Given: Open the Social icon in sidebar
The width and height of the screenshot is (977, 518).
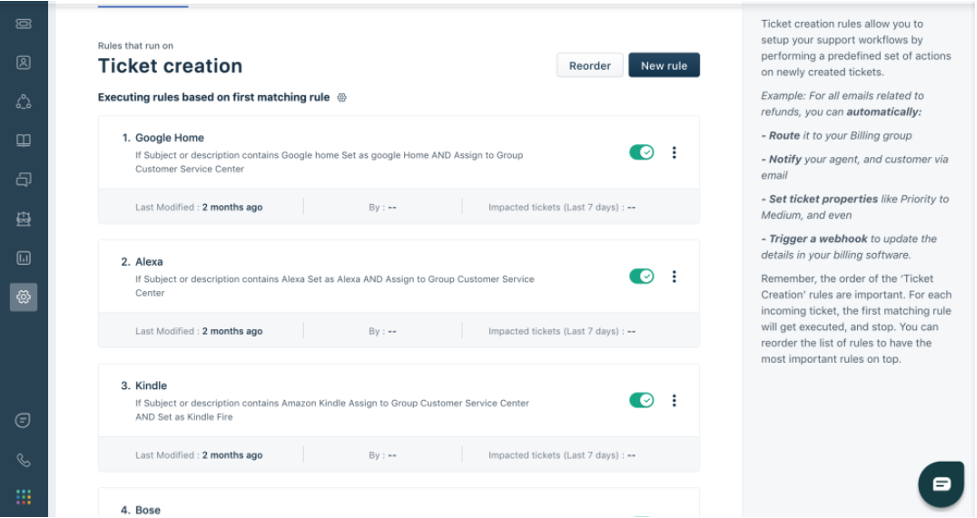Looking at the screenshot, I should point(23,102).
